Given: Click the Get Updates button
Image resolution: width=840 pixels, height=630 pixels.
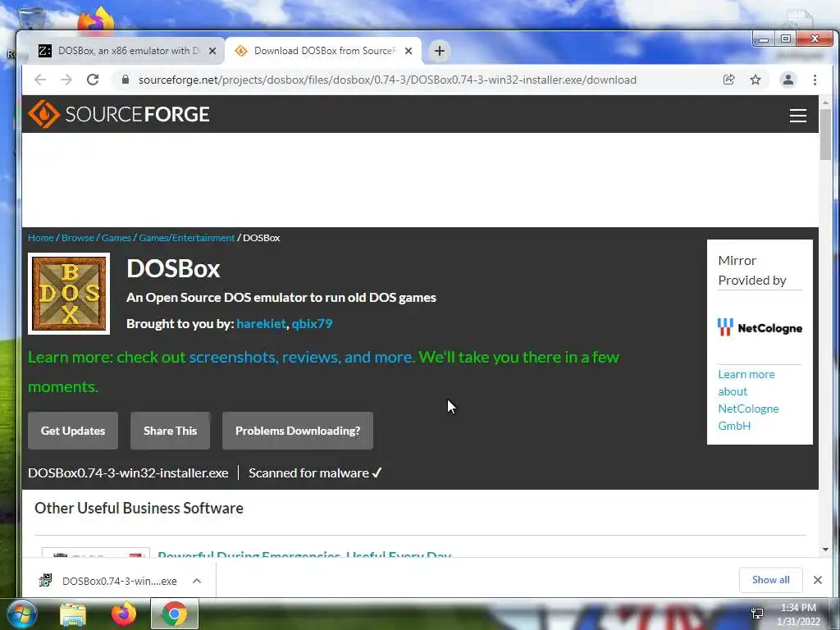Looking at the screenshot, I should pyautogui.click(x=73, y=431).
